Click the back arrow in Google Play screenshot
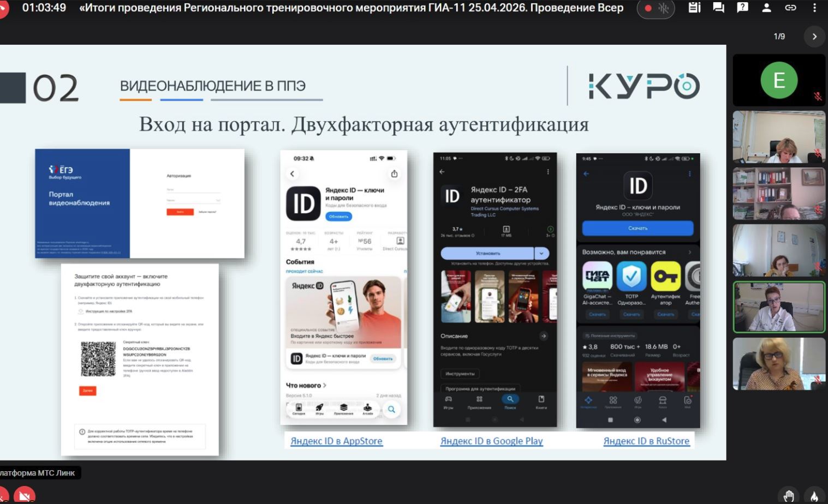The height and width of the screenshot is (504, 828). pyautogui.click(x=442, y=172)
